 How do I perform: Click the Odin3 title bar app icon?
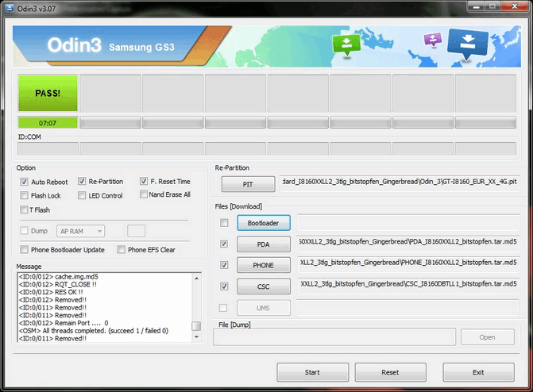click(10, 9)
